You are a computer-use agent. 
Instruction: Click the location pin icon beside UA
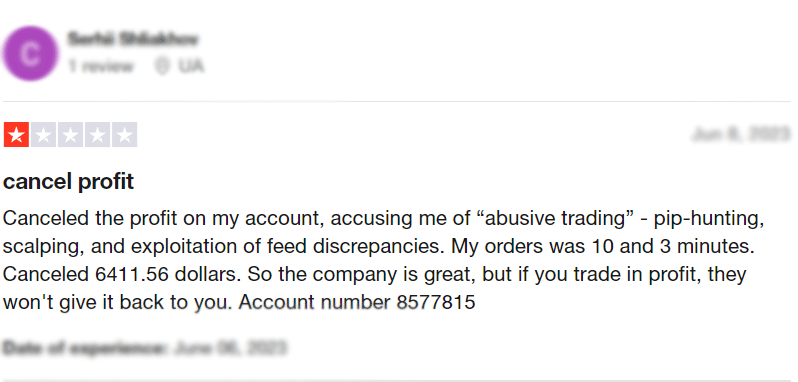point(162,66)
